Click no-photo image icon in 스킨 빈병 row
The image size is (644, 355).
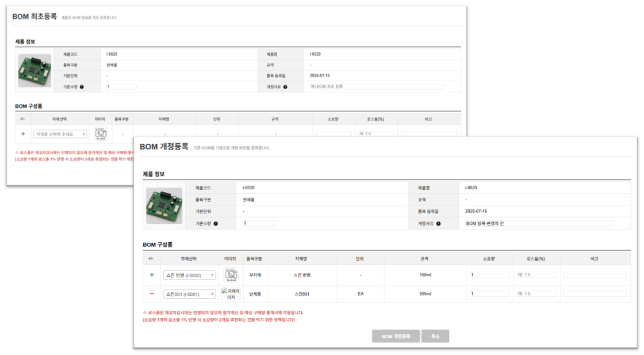(x=231, y=274)
